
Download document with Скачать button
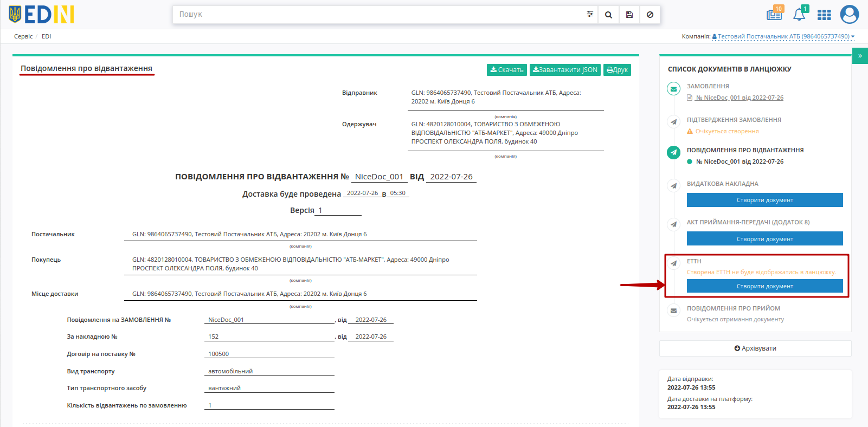pos(507,70)
